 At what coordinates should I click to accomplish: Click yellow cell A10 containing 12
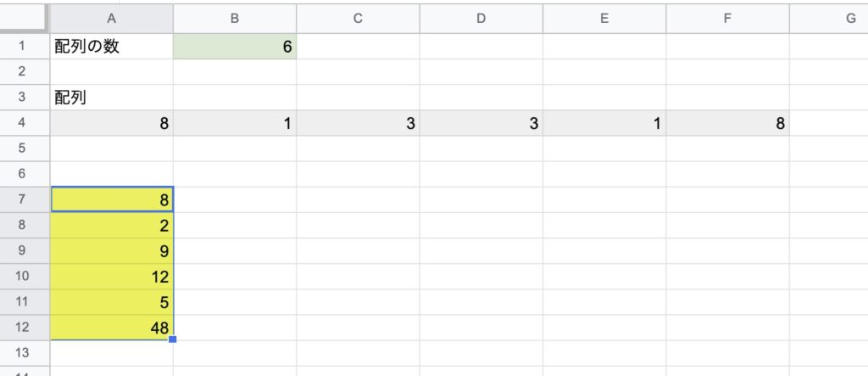[112, 277]
